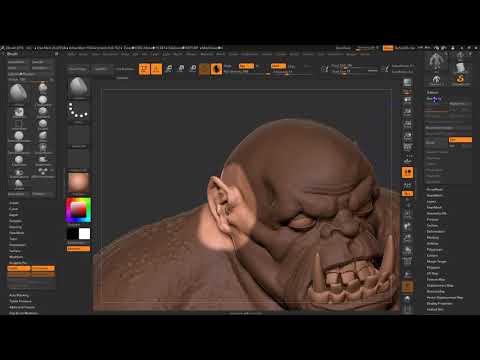Toggle the Floor grid icon

[x=407, y=159]
